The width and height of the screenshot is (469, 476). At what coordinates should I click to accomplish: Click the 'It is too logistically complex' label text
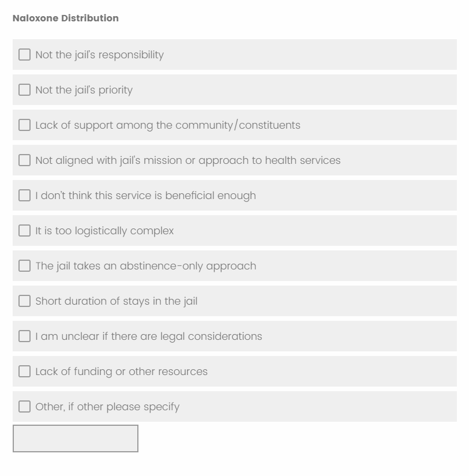pyautogui.click(x=104, y=231)
